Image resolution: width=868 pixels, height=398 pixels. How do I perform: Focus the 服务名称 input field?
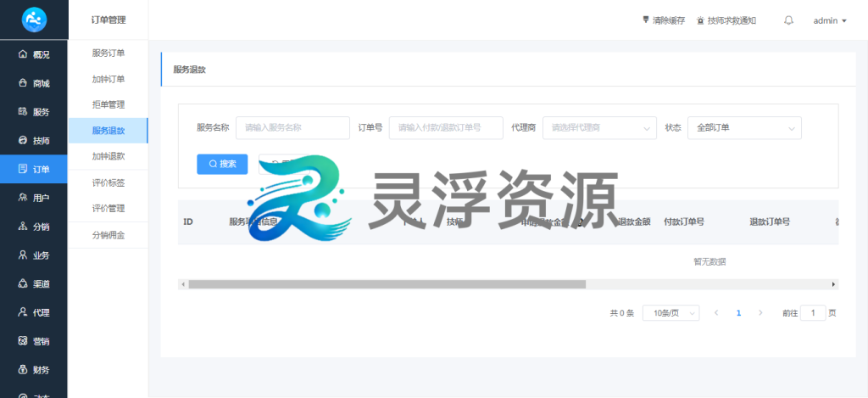(292, 127)
